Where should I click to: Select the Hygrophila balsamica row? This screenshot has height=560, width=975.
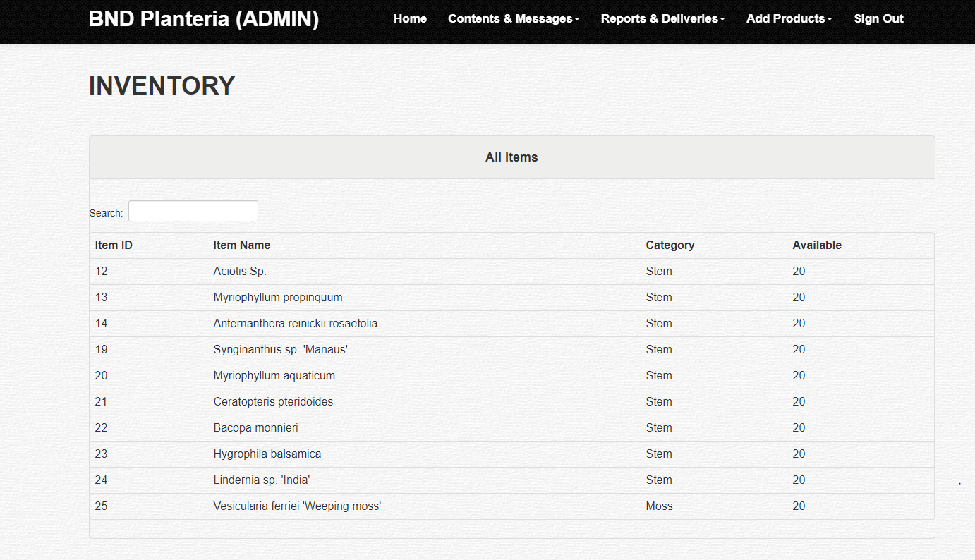click(x=267, y=454)
